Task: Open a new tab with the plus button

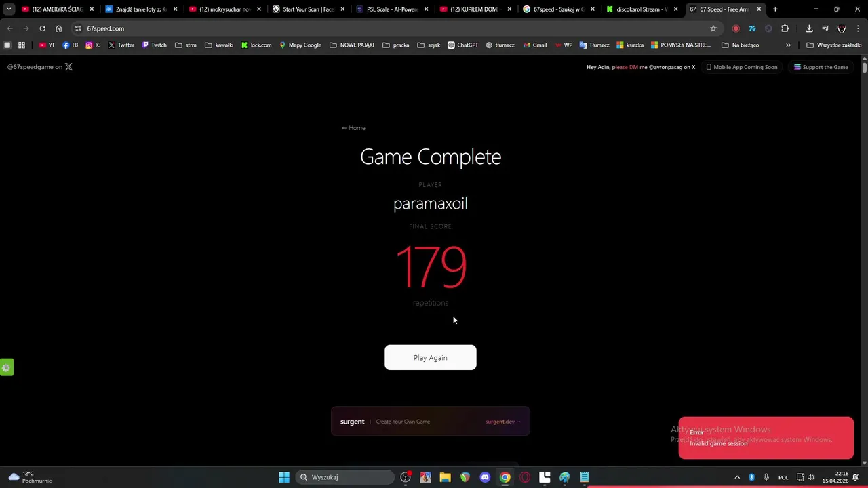Action: click(775, 9)
